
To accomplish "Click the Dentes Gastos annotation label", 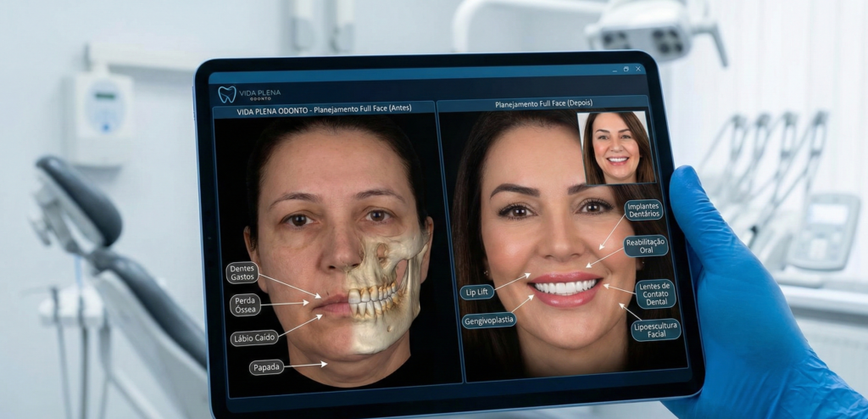I will (242, 272).
